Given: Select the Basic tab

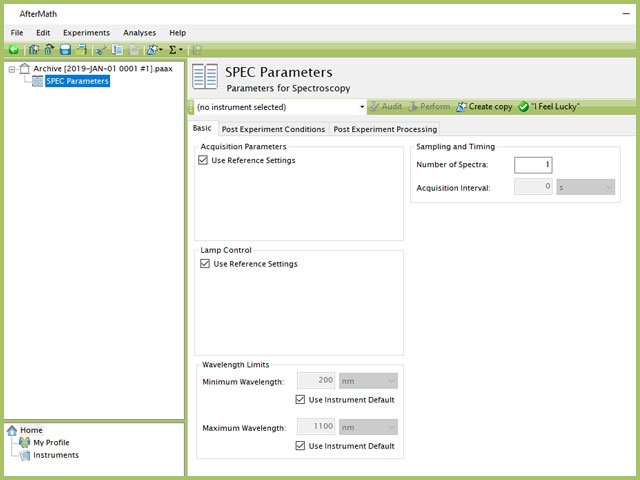Looking at the screenshot, I should tap(202, 128).
